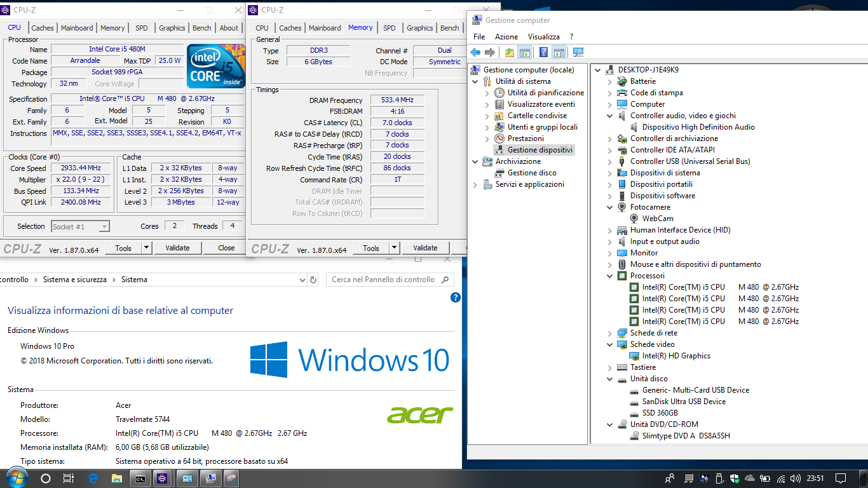868x488 pixels.
Task: Select Slimtype DVD A DS8A5SH drive
Action: click(x=686, y=436)
